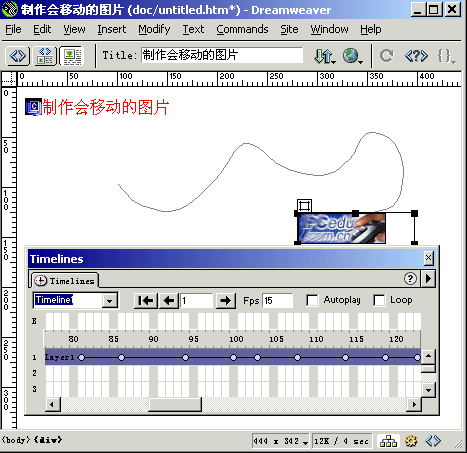Switch to Show Design View
The height and width of the screenshot is (453, 467).
click(72, 56)
